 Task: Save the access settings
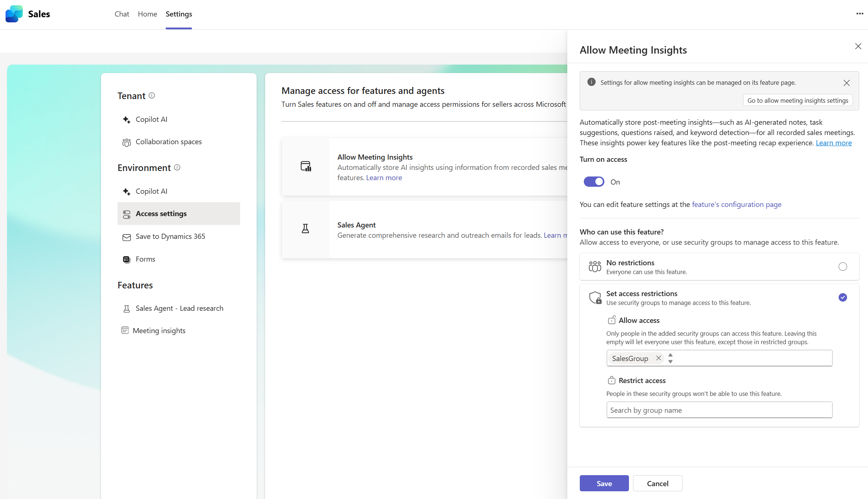click(x=604, y=483)
